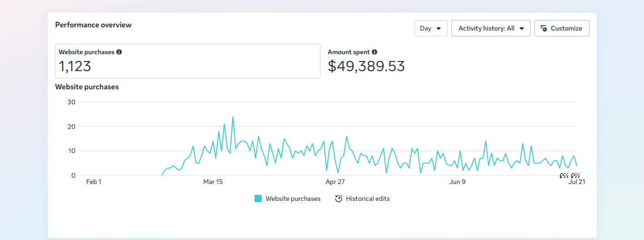This screenshot has width=644, height=240.
Task: Click the Website purchases chart title
Action: coord(87,87)
